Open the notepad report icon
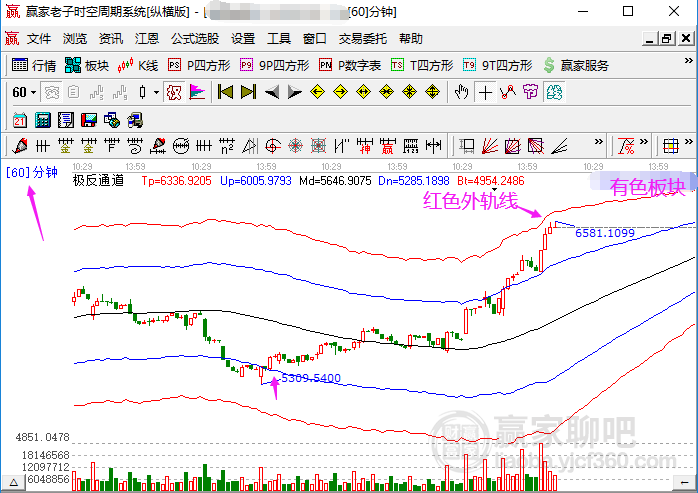 [x=66, y=120]
